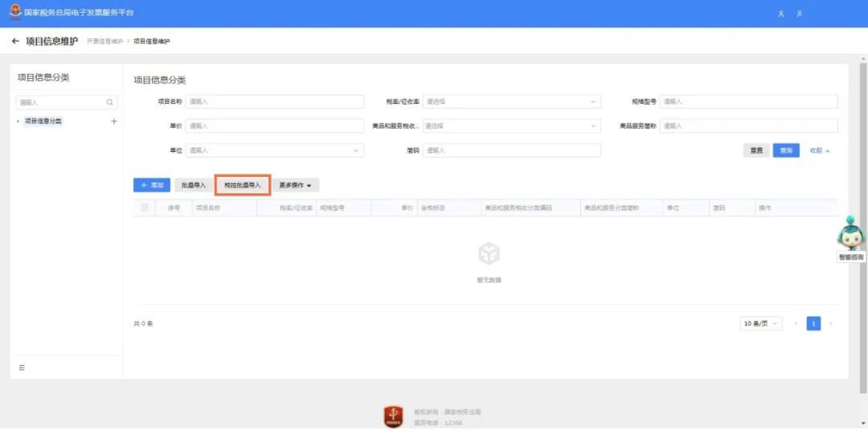Open the 商品和服务税收分类 dropdown
The width and height of the screenshot is (868, 444).
(511, 126)
